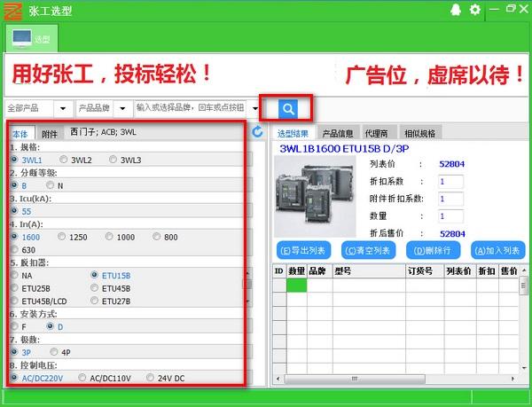The width and height of the screenshot is (532, 407).
Task: Click the (E)导出列表 button
Action: click(303, 250)
